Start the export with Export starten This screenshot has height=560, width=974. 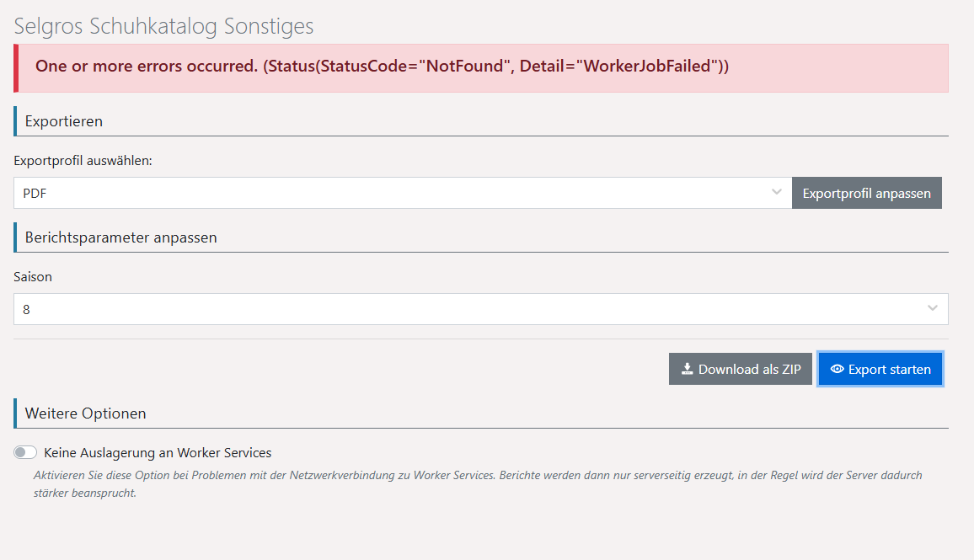coord(880,369)
